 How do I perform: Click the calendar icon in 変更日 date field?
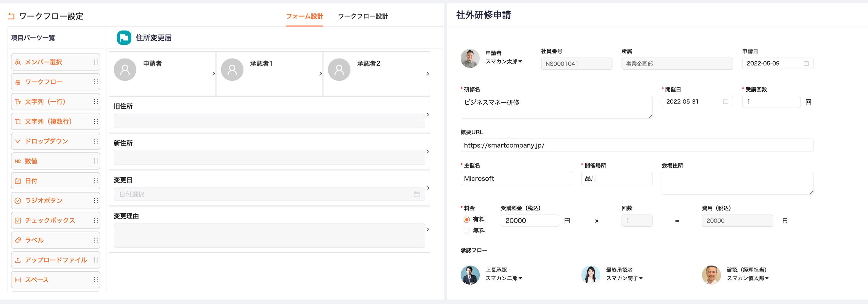416,194
